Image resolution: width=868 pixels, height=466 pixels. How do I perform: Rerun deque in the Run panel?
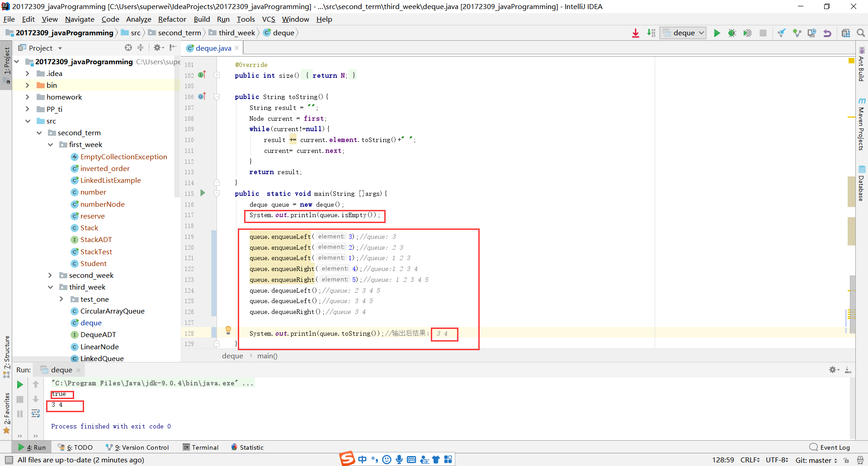20,385
